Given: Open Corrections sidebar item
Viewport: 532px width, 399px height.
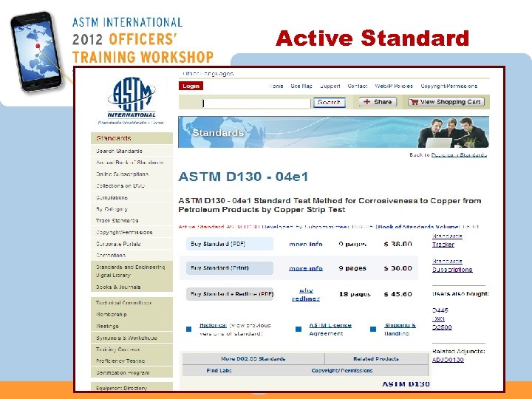Looking at the screenshot, I should [x=111, y=256].
